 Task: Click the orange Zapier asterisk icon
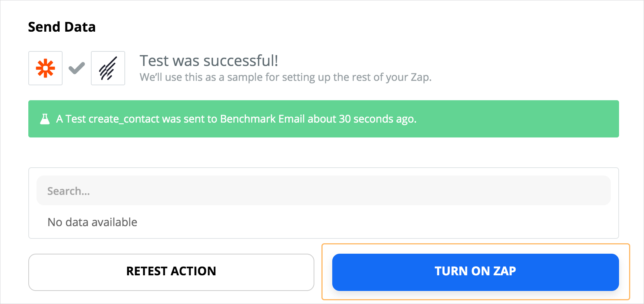point(45,68)
